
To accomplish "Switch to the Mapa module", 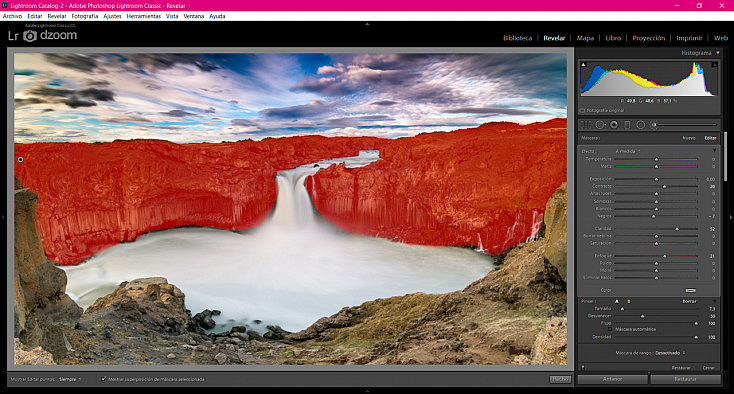I will pyautogui.click(x=585, y=38).
